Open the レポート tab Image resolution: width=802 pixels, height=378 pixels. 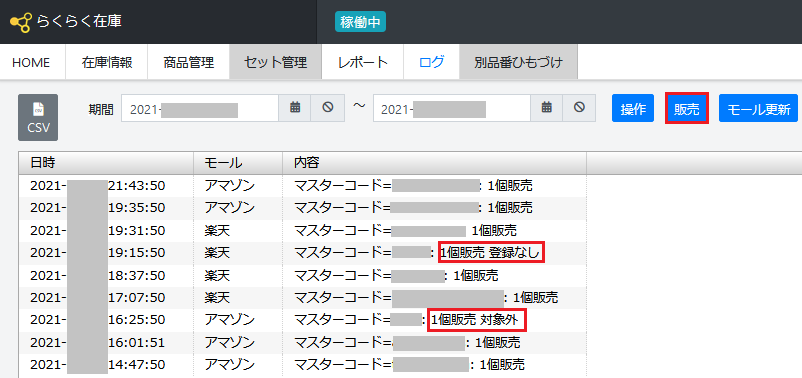pyautogui.click(x=363, y=62)
